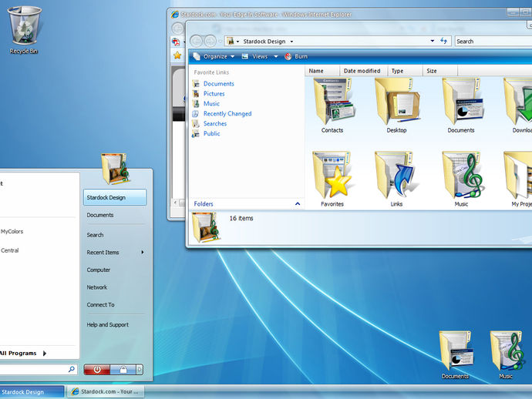Select Stardock Design in Start menu
The height and width of the screenshot is (399, 532).
pyautogui.click(x=115, y=197)
